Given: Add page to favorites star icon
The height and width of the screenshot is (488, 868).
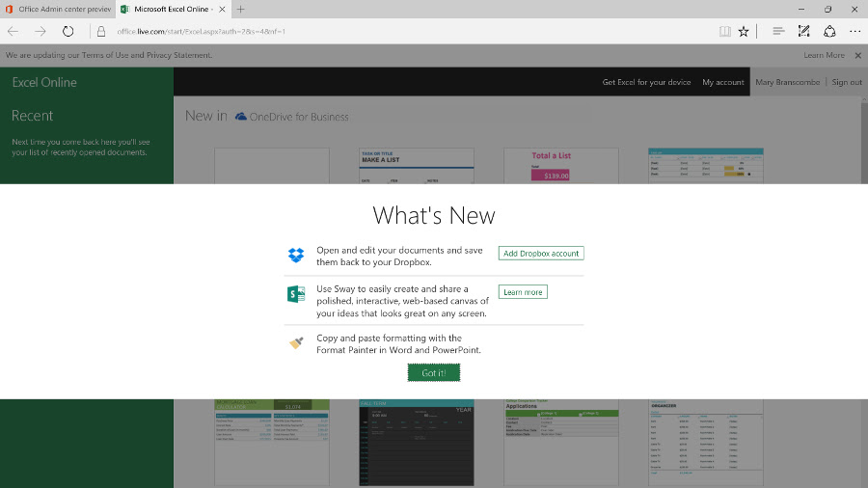Looking at the screenshot, I should pos(744,32).
